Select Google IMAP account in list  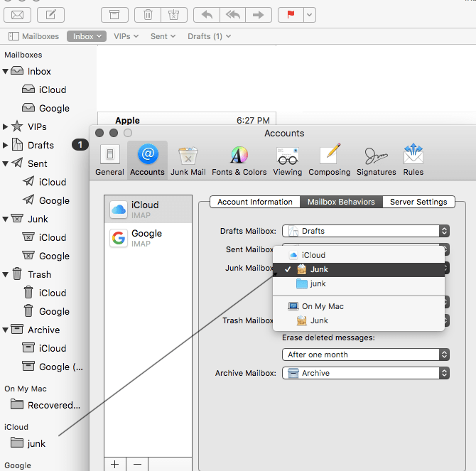(148, 238)
